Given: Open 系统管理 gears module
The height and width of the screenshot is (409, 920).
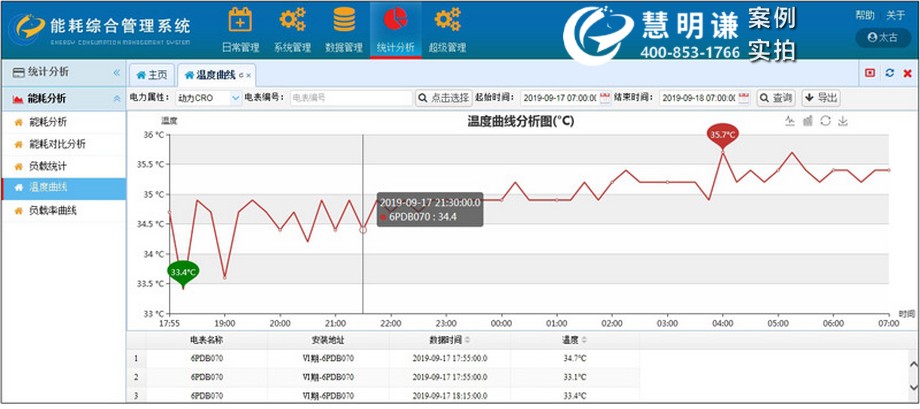Looking at the screenshot, I should (292, 28).
